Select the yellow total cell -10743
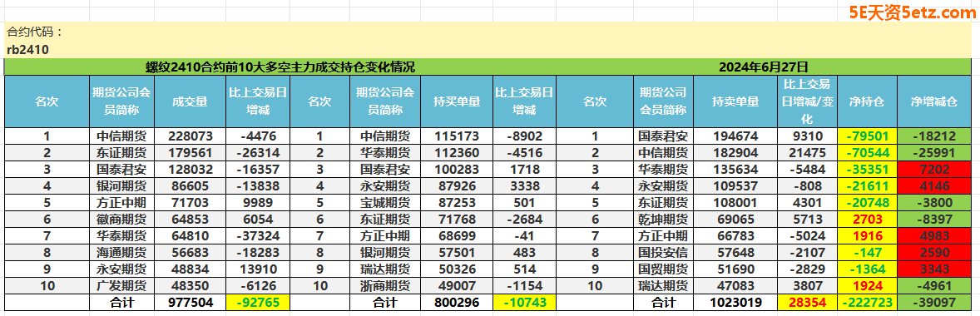This screenshot has width=980, height=316. point(524,302)
